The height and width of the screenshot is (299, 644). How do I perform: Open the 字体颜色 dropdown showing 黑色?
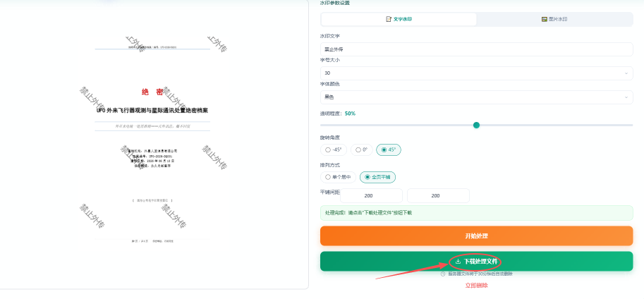tap(476, 97)
